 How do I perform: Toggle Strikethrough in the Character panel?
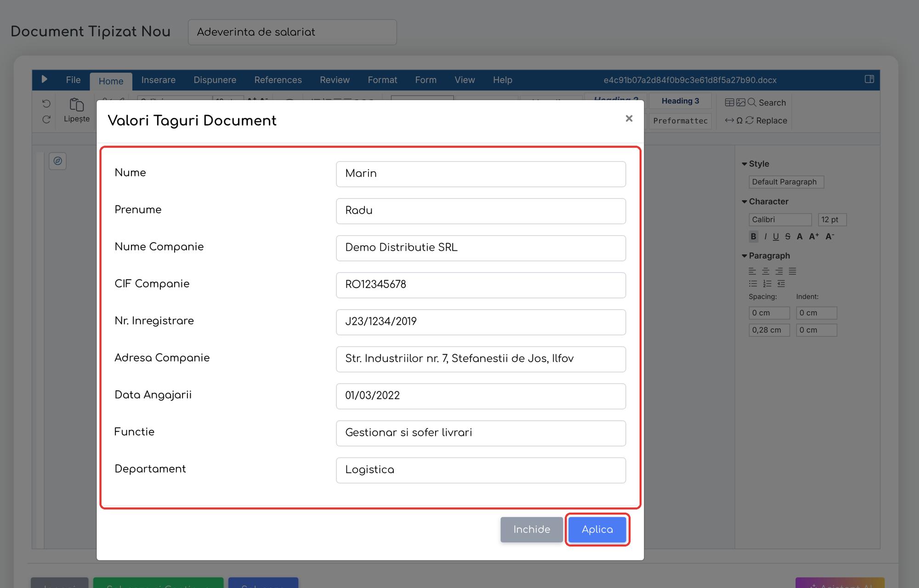(788, 237)
